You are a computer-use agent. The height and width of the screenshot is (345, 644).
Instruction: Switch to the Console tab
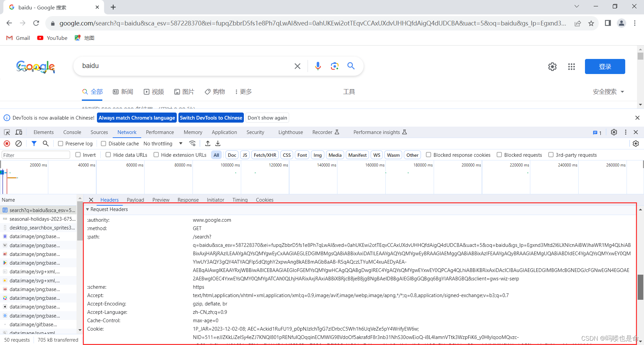pos(72,132)
